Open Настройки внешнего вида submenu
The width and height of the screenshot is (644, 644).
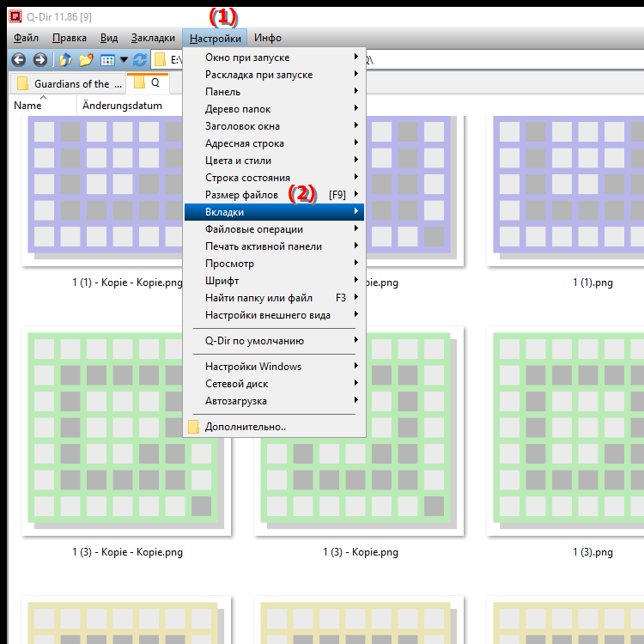point(274,315)
